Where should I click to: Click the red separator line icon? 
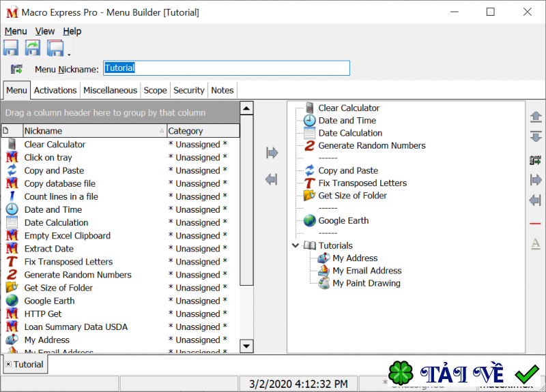(535, 224)
